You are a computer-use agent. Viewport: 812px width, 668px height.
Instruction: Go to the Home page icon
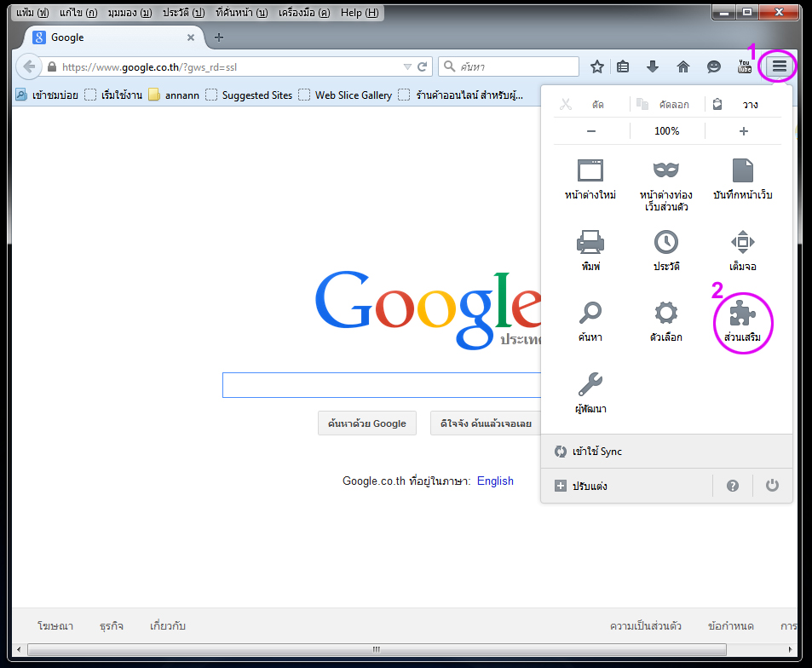[682, 66]
